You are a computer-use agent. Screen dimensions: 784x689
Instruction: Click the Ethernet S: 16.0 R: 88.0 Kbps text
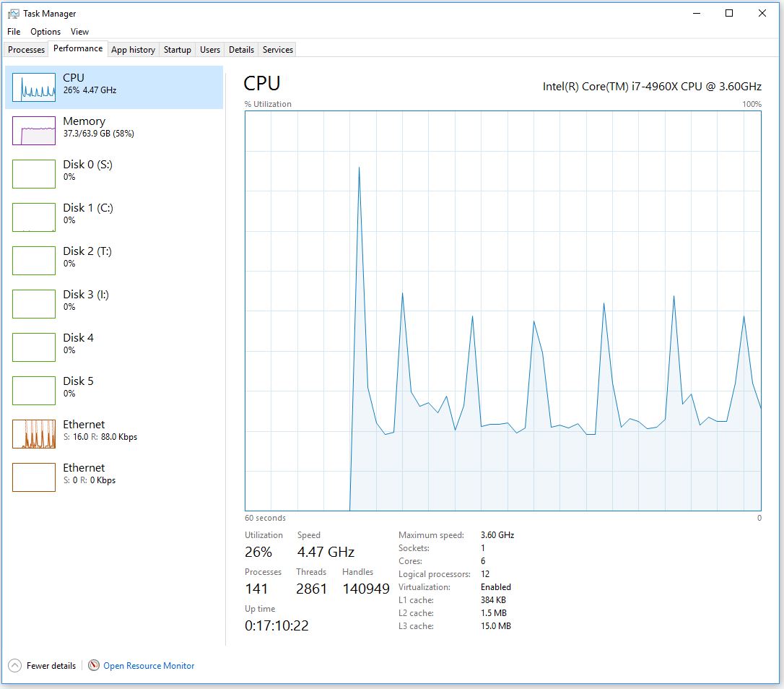coord(100,437)
